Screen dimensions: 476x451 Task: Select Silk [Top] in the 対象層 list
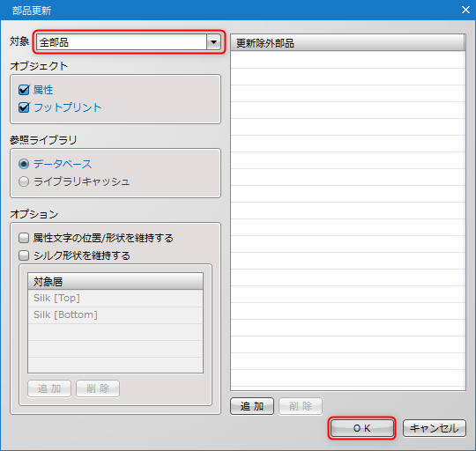[x=115, y=298]
